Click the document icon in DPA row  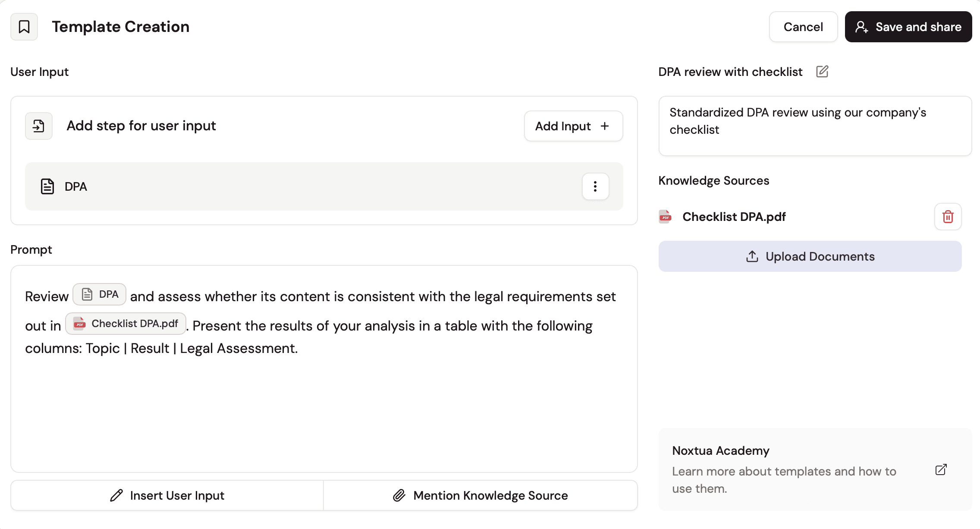pyautogui.click(x=47, y=186)
